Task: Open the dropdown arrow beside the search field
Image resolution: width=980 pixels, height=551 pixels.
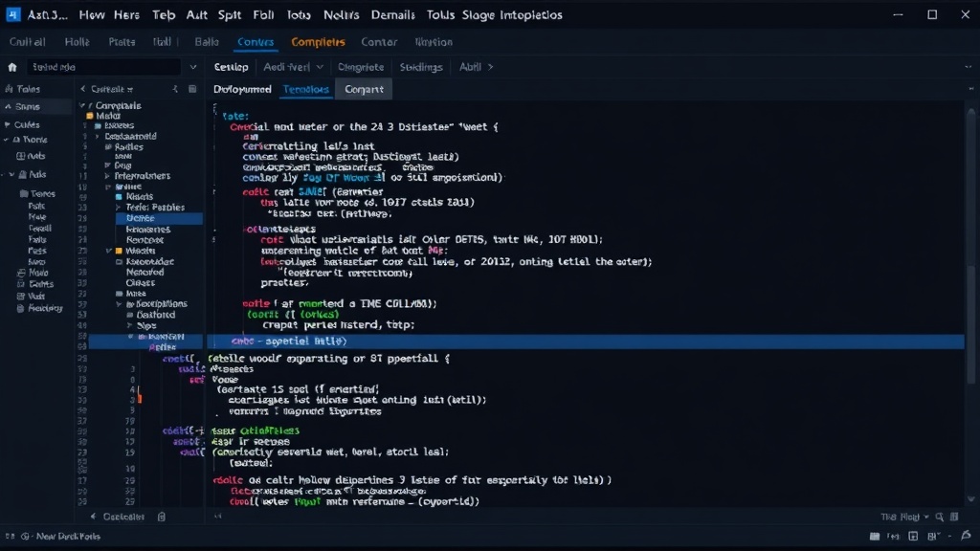Action: (x=193, y=67)
